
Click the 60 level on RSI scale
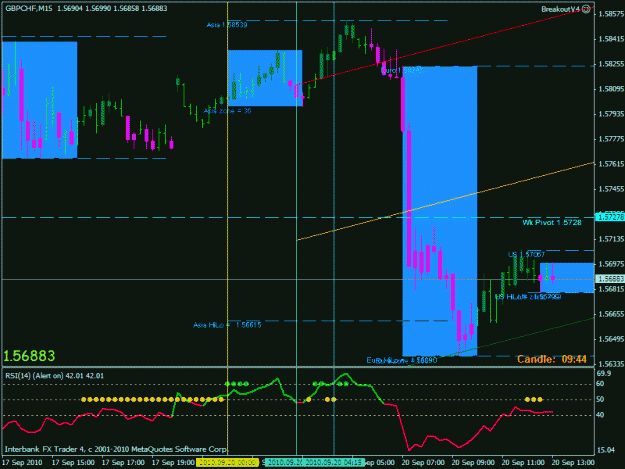[x=601, y=384]
